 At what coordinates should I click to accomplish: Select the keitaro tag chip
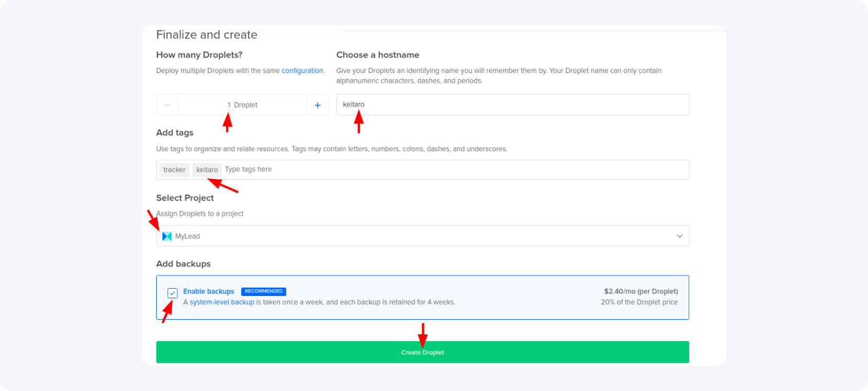(x=207, y=170)
